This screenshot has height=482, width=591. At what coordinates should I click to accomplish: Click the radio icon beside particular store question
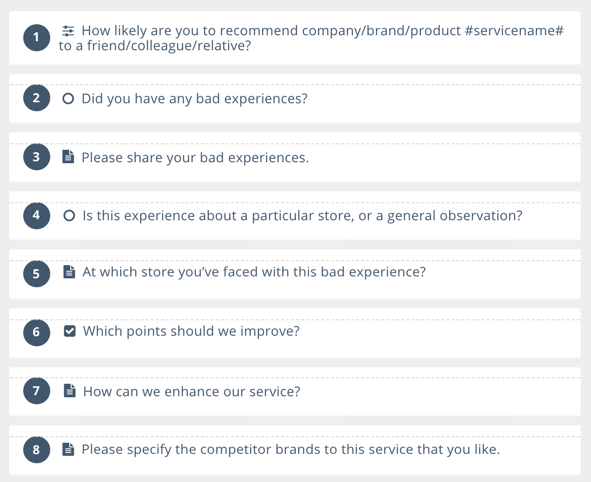pyautogui.click(x=69, y=216)
